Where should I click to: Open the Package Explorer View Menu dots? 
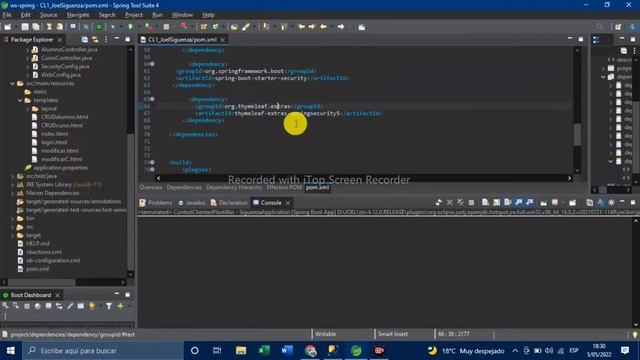click(106, 40)
